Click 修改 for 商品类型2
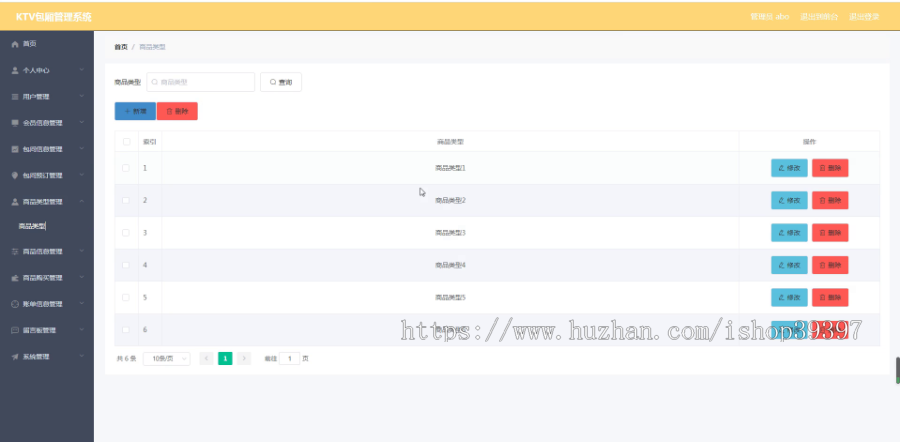The height and width of the screenshot is (442, 900). click(x=789, y=200)
